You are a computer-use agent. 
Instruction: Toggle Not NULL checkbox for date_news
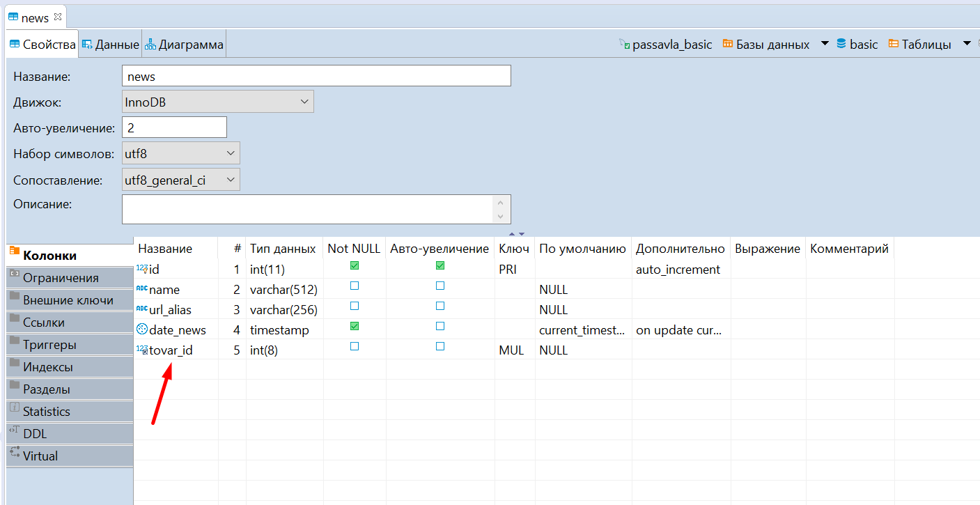[355, 326]
